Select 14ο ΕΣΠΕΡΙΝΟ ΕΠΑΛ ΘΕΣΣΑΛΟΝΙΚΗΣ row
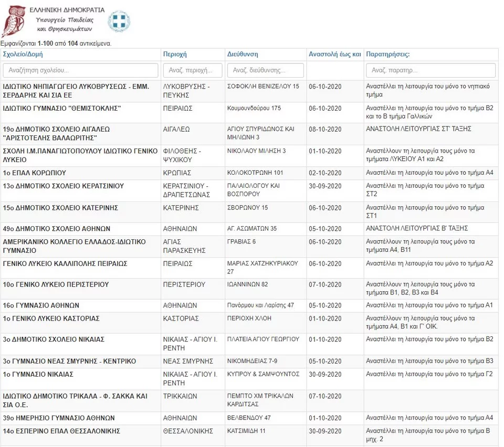Viewport: 504px width, 447px height. coord(61,431)
